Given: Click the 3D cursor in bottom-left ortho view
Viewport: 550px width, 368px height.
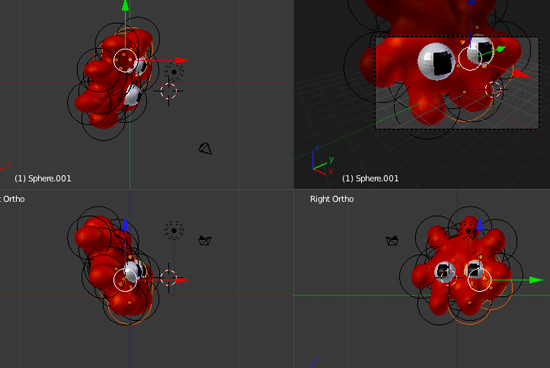Looking at the screenshot, I should (x=168, y=278).
